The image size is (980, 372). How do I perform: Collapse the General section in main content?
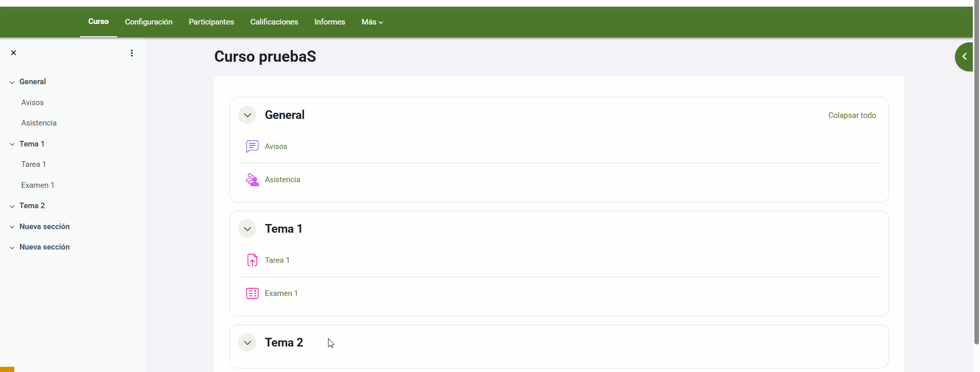(x=247, y=115)
